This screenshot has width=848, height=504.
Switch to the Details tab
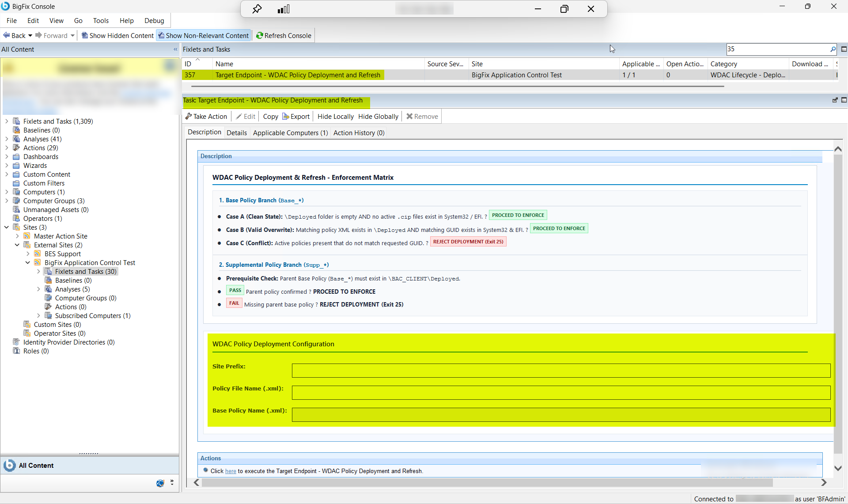[x=237, y=133]
